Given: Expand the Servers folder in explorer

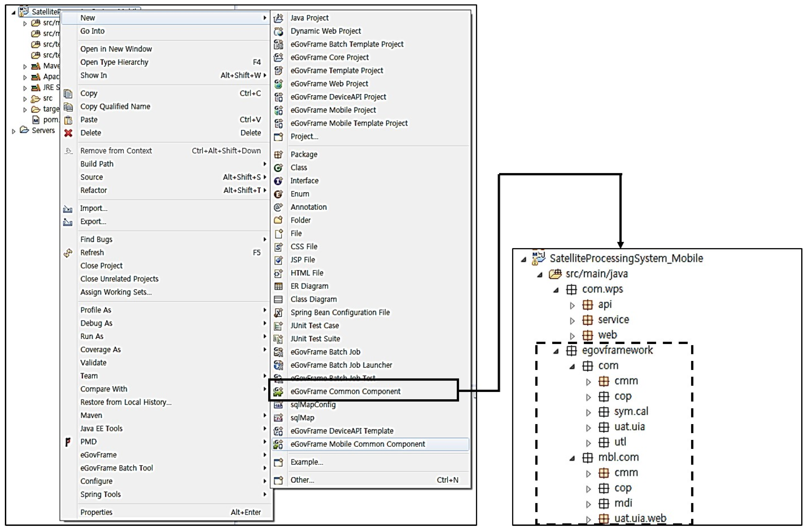Looking at the screenshot, I should tap(14, 131).
